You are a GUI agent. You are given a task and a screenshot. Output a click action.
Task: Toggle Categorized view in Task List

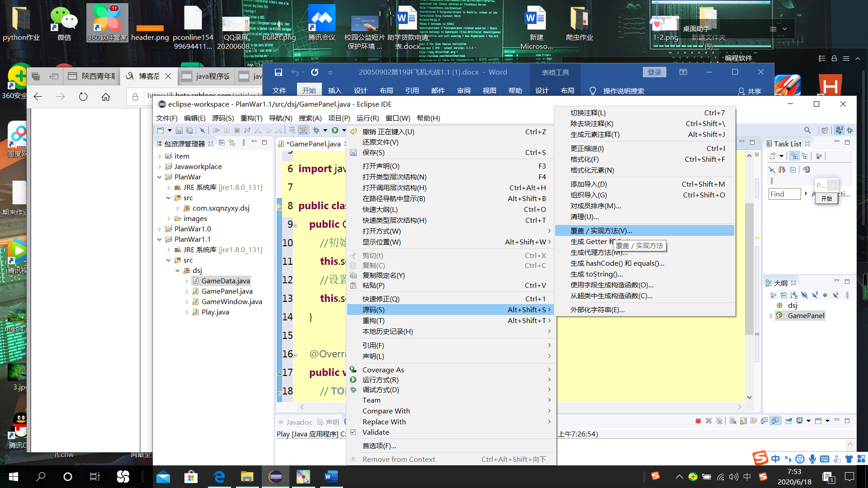[794, 156]
